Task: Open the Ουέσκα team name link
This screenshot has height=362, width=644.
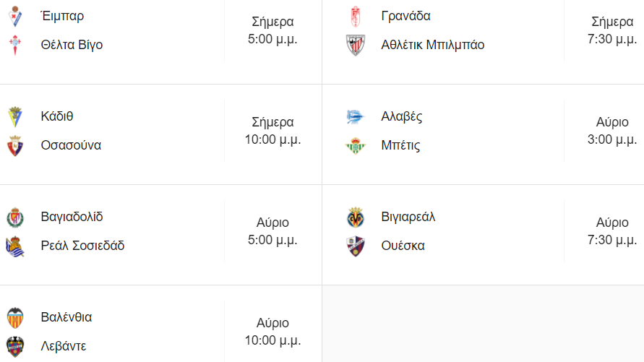Action: pyautogui.click(x=403, y=246)
